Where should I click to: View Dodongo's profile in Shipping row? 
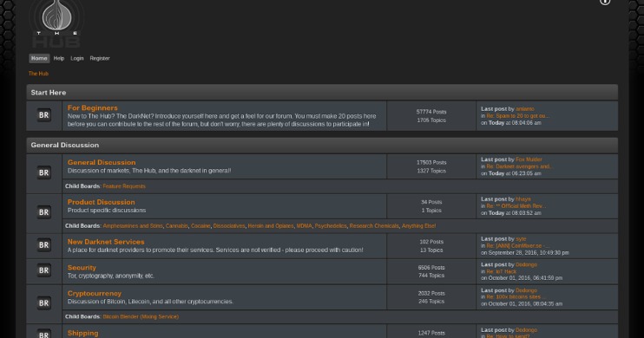pyautogui.click(x=526, y=330)
